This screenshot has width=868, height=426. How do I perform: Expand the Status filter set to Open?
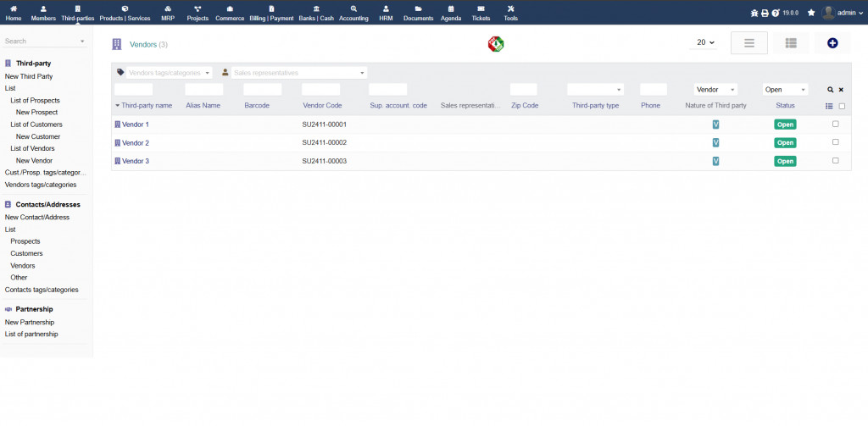click(785, 89)
